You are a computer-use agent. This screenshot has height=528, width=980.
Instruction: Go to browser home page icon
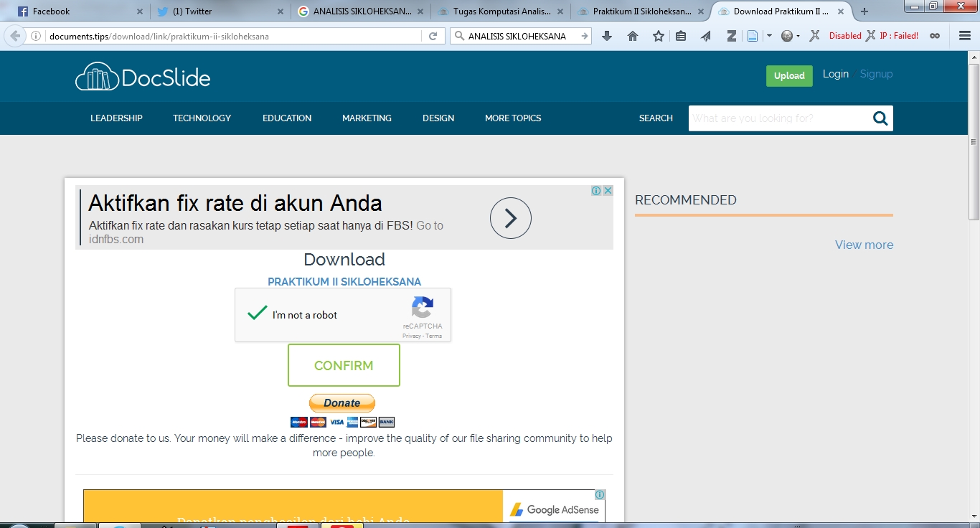[633, 36]
